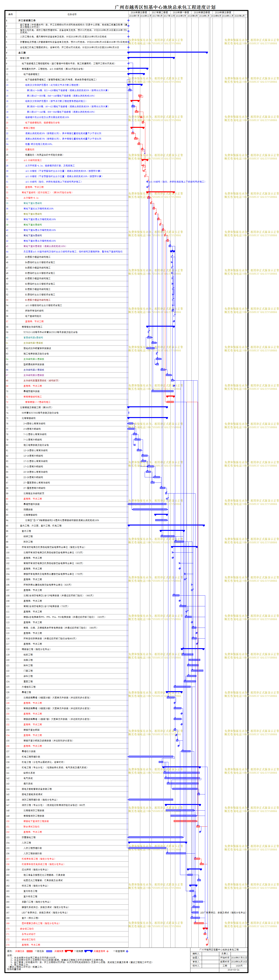Click the blue summary bar for 总工期
The image size is (279, 980).
click(168, 53)
